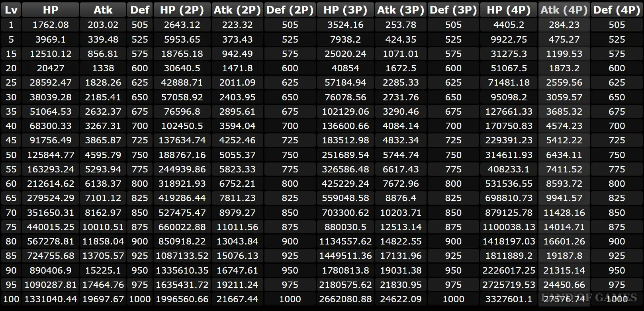This screenshot has height=311, width=644.
Task: Click the HP (3P) cell showing 880030.5
Action: (345, 227)
